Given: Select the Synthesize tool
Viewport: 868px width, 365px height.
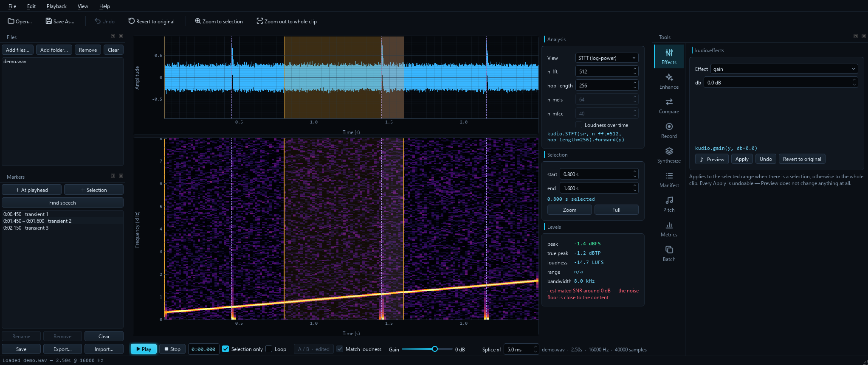Looking at the screenshot, I should (x=669, y=155).
